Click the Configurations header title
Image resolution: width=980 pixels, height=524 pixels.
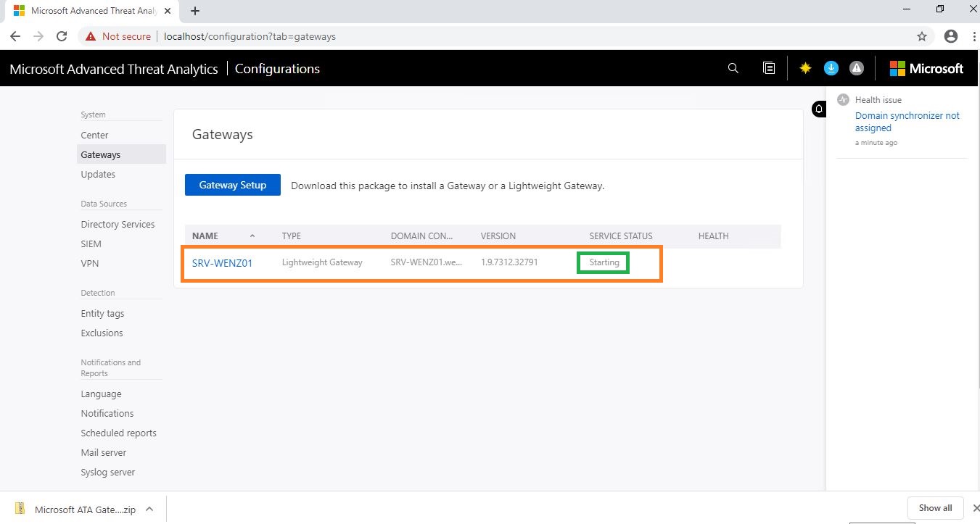[x=277, y=69]
